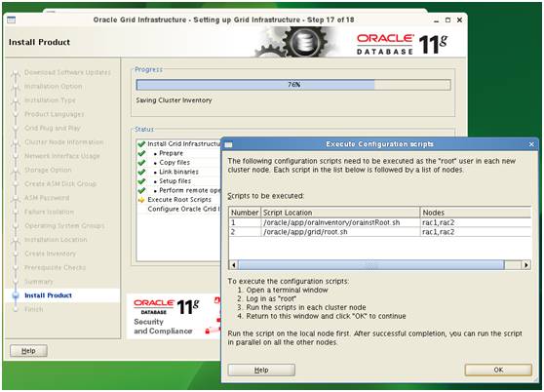Click green checkmark beside Setup files
Viewport: 544px width, 392px height.
point(141,181)
